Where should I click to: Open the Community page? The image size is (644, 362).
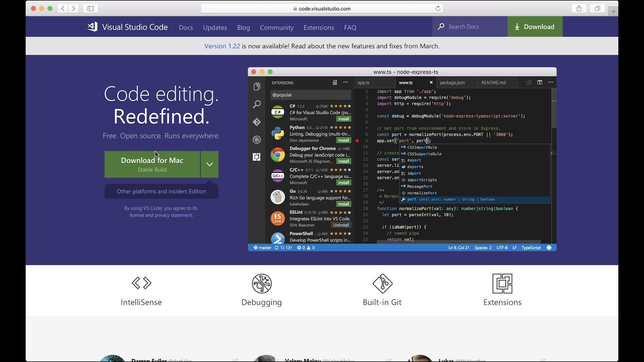point(277,28)
